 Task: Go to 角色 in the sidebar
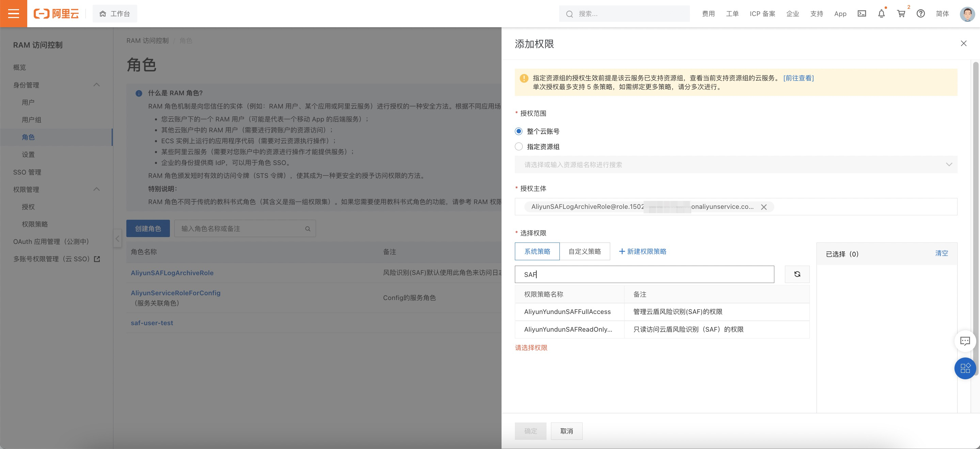pos(28,137)
